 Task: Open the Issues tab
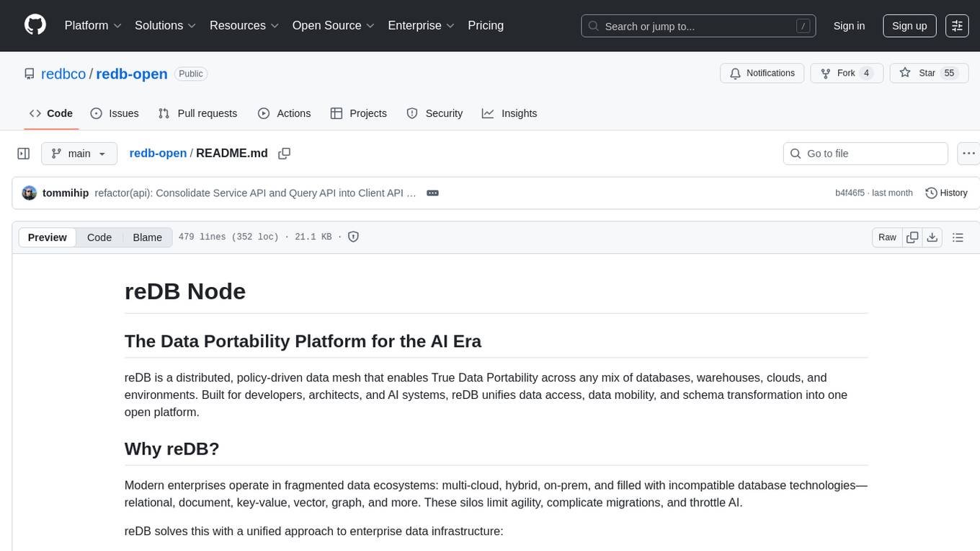point(115,113)
